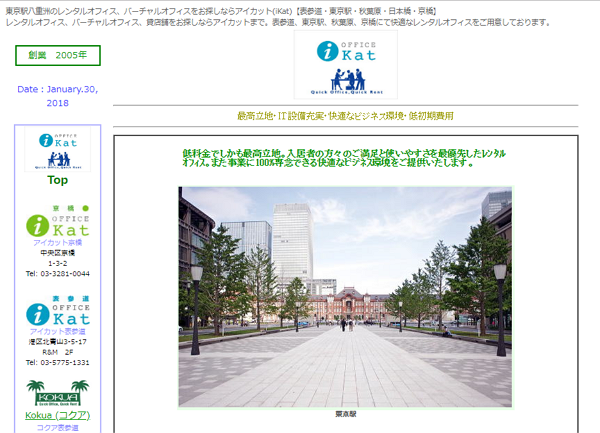This screenshot has width=600, height=433.
Task: Click the 東京駅 caption under the photo
Action: coord(345,413)
